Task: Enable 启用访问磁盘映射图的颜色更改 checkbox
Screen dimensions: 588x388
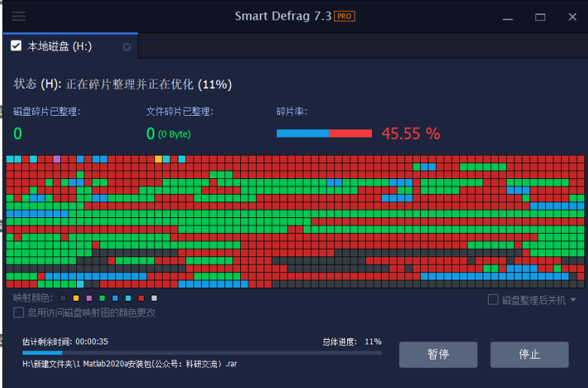Action: coord(19,312)
